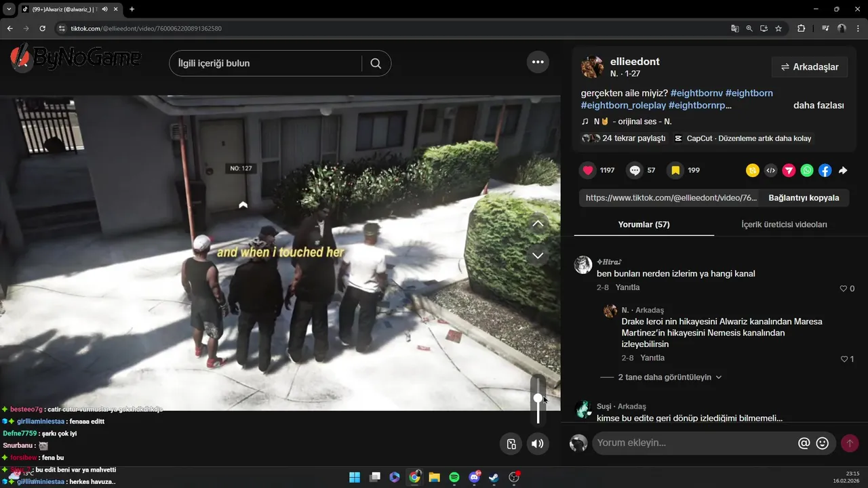Share to WhatsApp icon
The image size is (868, 488).
pos(806,171)
